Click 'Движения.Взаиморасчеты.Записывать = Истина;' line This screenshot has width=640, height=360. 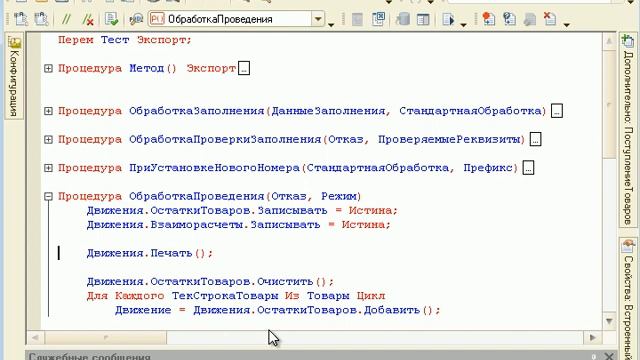click(238, 225)
